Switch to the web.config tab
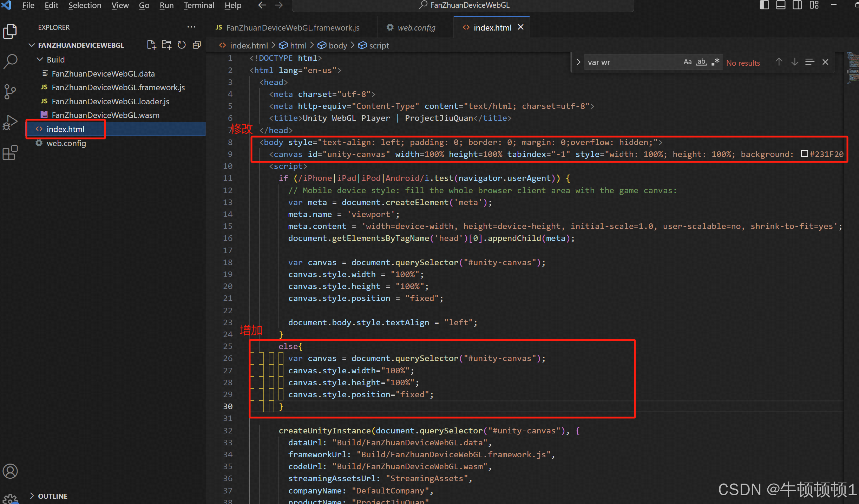 (x=416, y=27)
